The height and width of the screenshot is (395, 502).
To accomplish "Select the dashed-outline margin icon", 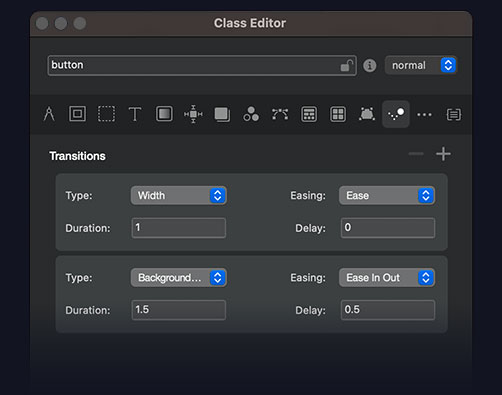I will 106,114.
